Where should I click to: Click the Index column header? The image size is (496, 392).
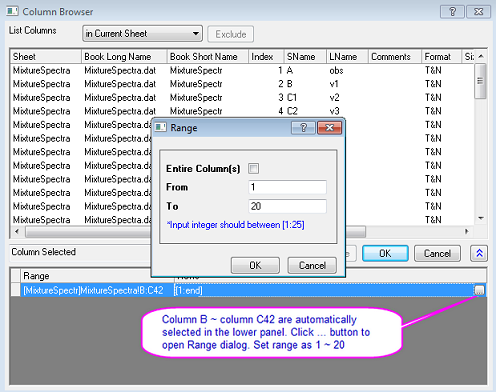[266, 57]
